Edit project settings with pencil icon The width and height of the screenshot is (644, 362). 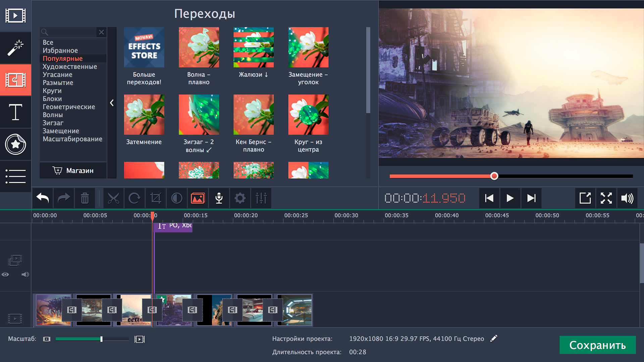click(x=494, y=339)
